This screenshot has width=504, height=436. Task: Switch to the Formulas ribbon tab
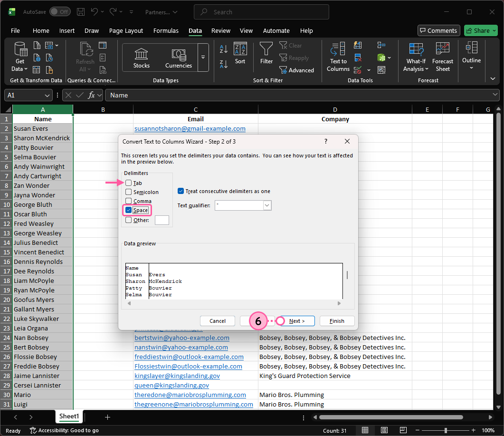coord(166,30)
